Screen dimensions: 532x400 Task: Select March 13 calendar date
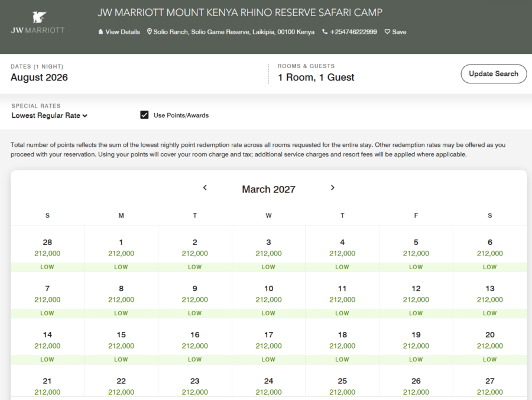click(490, 295)
